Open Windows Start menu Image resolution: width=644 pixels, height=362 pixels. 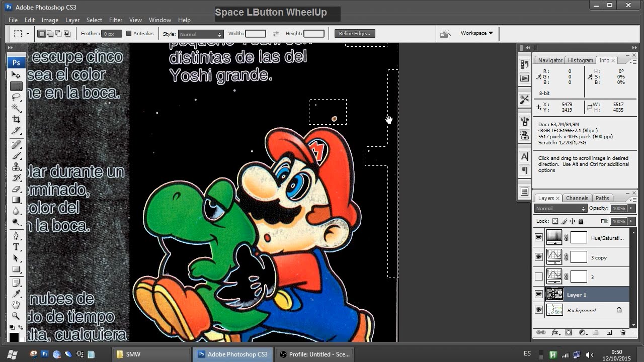pos(13,354)
